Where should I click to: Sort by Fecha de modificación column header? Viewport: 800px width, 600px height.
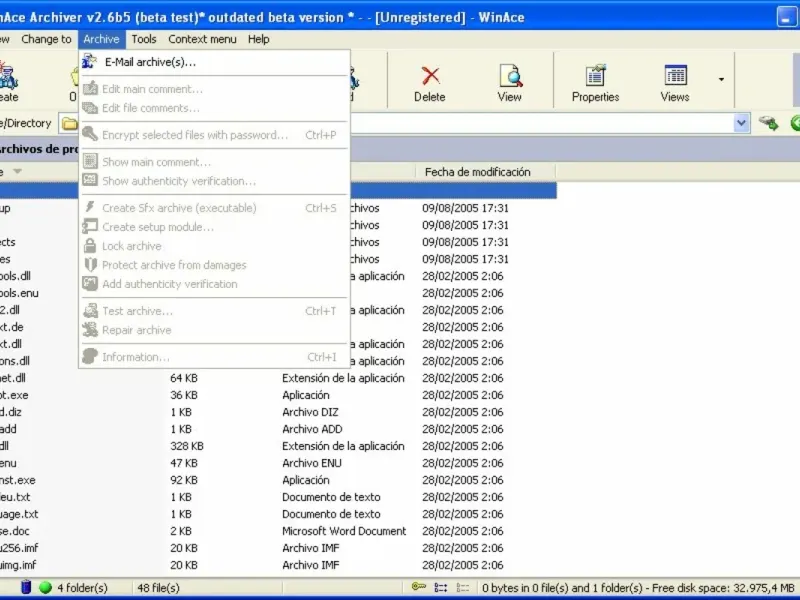pos(478,172)
